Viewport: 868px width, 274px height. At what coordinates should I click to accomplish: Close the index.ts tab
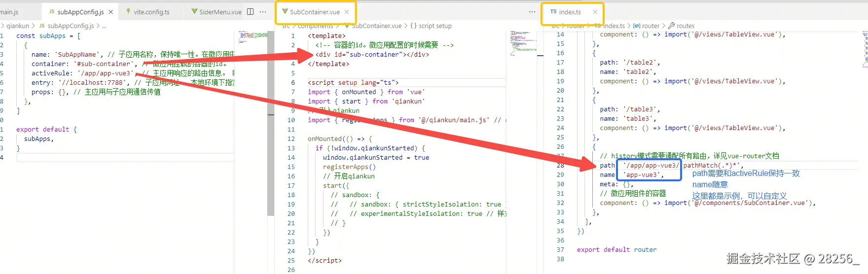point(595,12)
